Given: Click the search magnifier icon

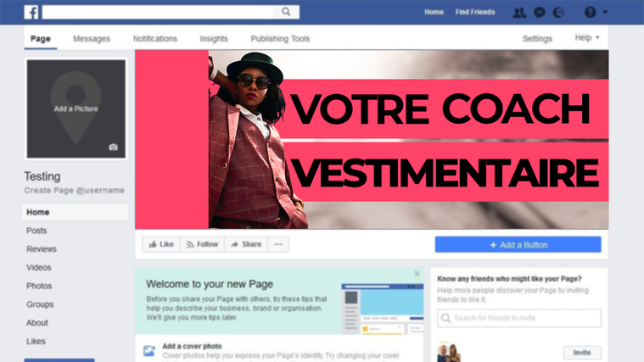Looking at the screenshot, I should coord(286,12).
